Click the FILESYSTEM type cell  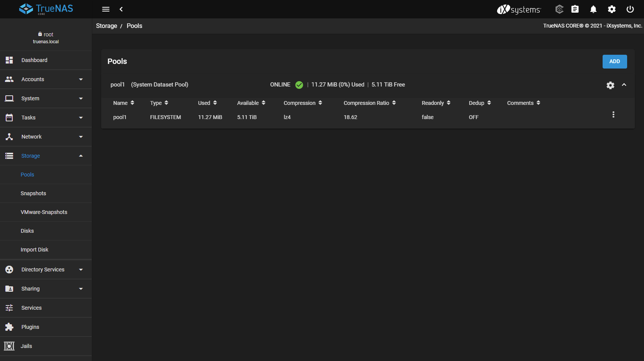pos(165,117)
